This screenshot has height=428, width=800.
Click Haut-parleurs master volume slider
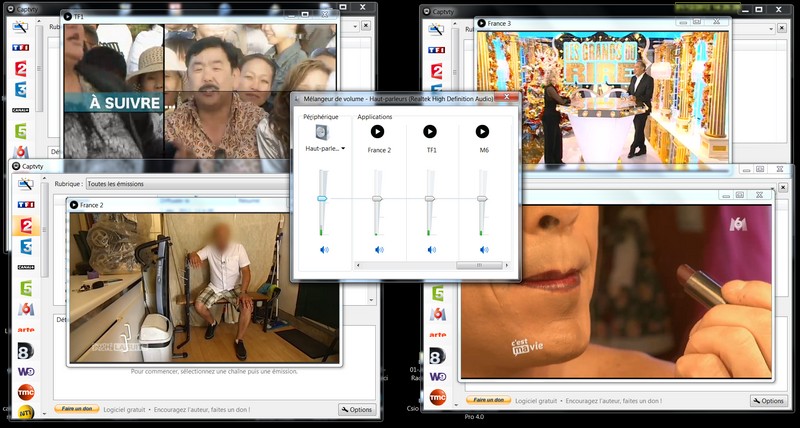click(322, 198)
